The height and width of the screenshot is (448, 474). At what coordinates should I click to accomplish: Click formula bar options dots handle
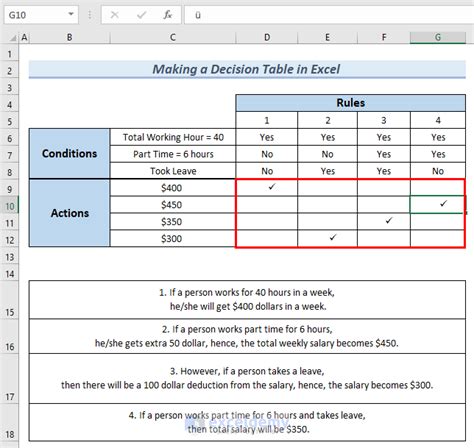click(90, 15)
